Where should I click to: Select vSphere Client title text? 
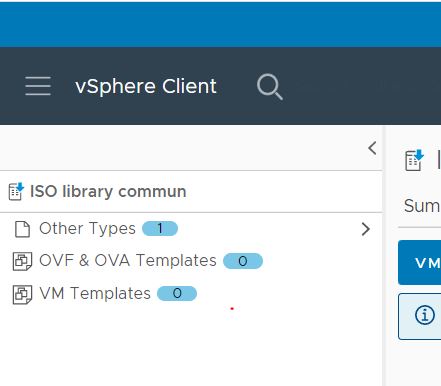146,87
